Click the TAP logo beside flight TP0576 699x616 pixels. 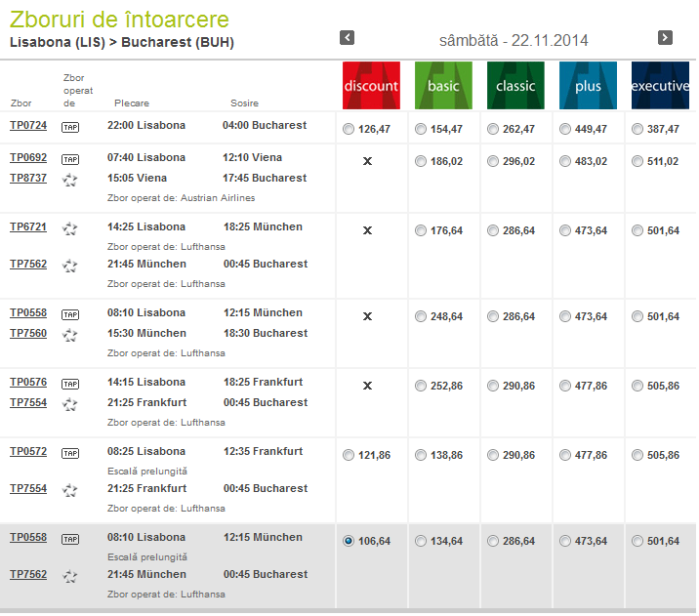pos(70,384)
